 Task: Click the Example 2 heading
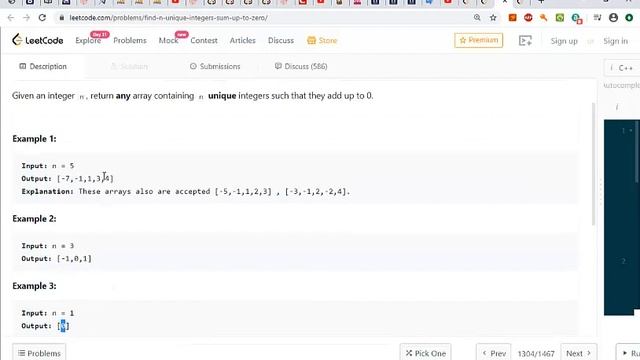[x=34, y=219]
